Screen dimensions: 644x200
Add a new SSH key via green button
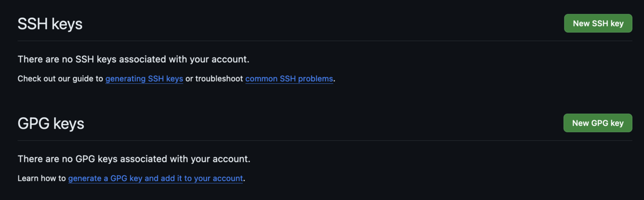[x=598, y=23]
